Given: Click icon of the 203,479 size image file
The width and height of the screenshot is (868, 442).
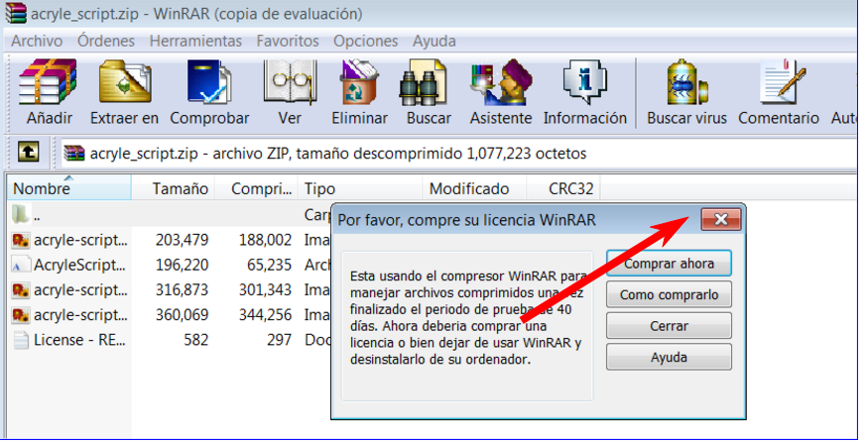Looking at the screenshot, I should [21, 240].
